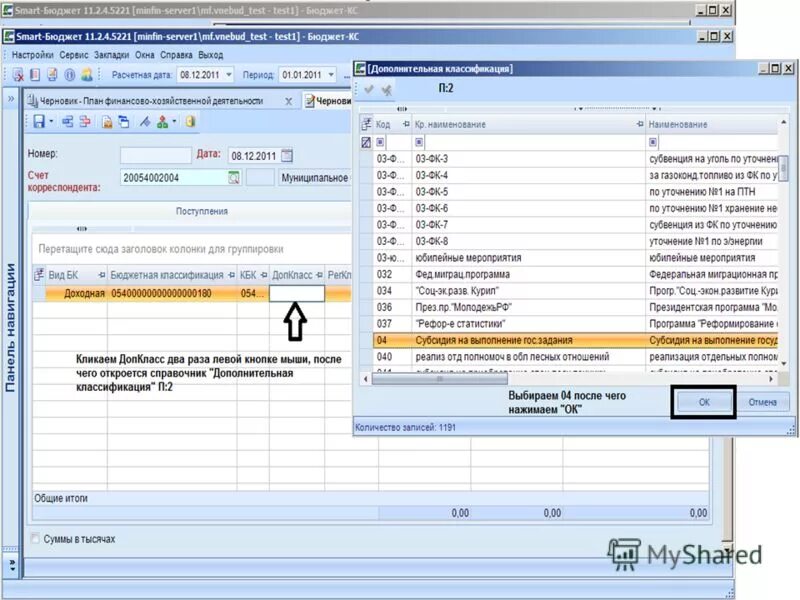The image size is (800, 600).
Task: Click pin icon on ДопКласс column header
Action: [319, 275]
